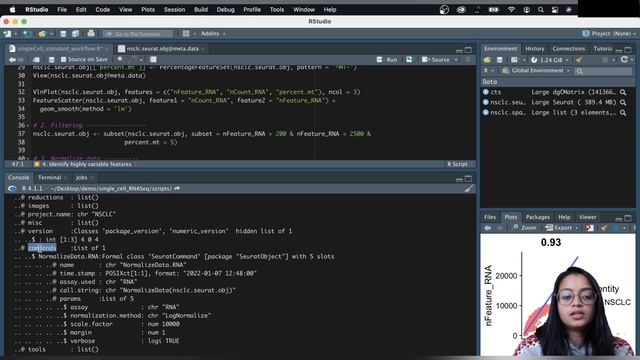Open macOS Control Center icon
The height and width of the screenshot is (360, 640).
(x=555, y=10)
